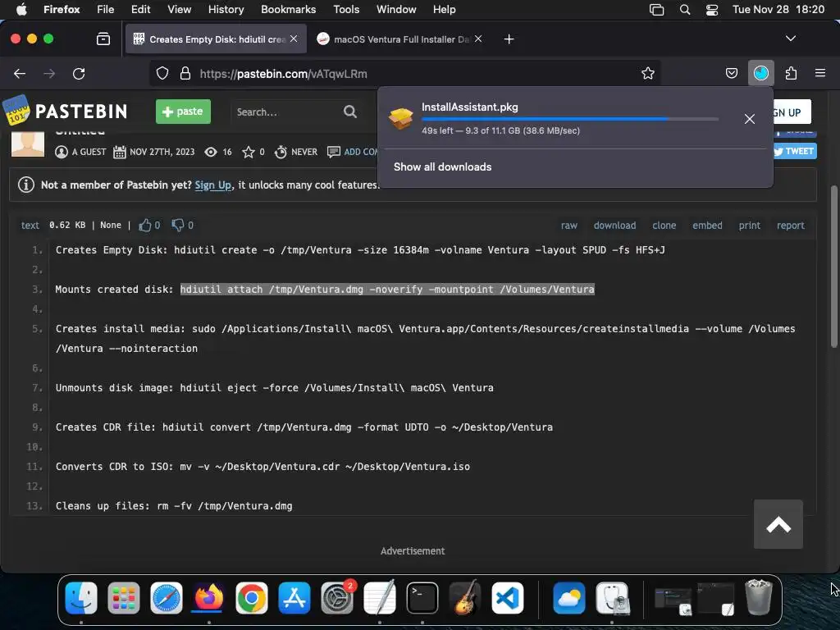
Task: Switch to the macOS Ventura Full Installer tab
Action: coord(400,39)
